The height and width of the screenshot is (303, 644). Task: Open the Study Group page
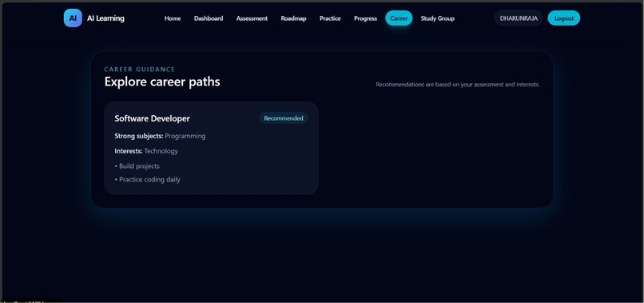[437, 18]
